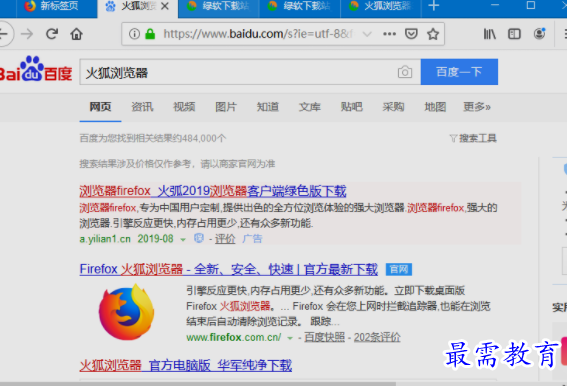Open 评价 link on the ad result

click(225, 239)
